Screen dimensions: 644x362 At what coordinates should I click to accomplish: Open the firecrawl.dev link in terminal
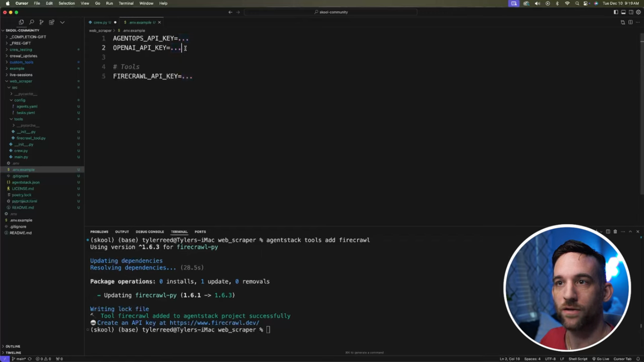coord(214,323)
